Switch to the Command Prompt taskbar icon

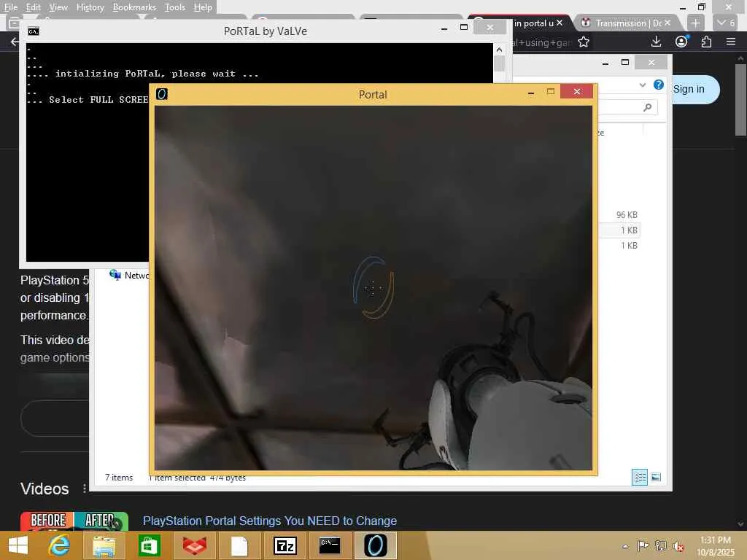[x=330, y=545]
